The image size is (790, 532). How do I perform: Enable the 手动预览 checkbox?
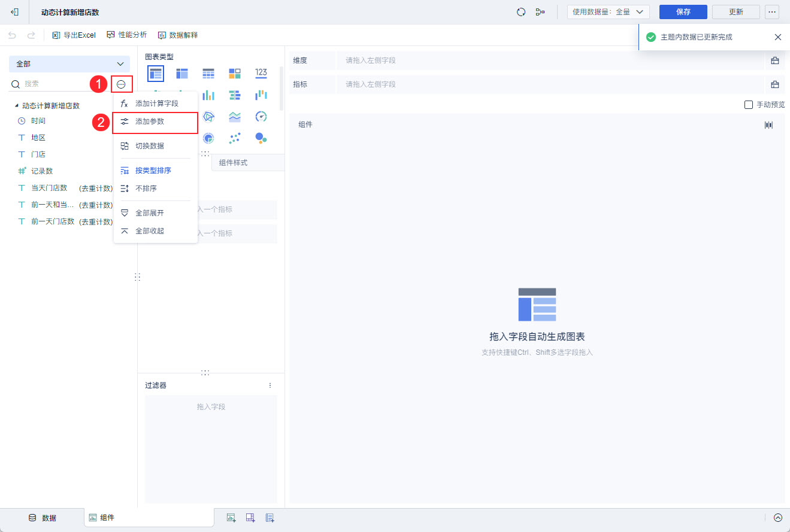[x=749, y=105]
